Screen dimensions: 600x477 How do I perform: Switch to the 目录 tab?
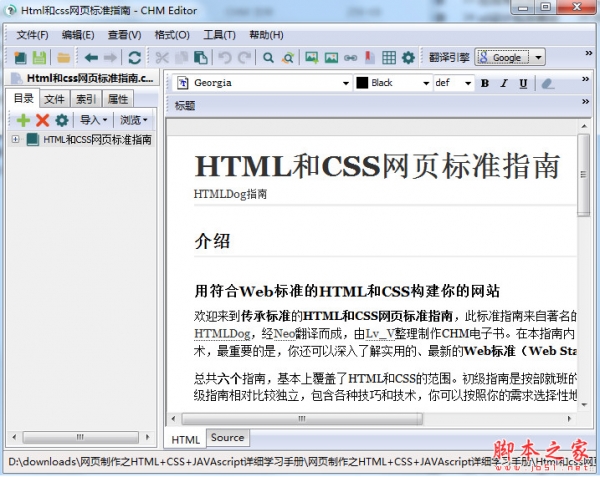23,99
